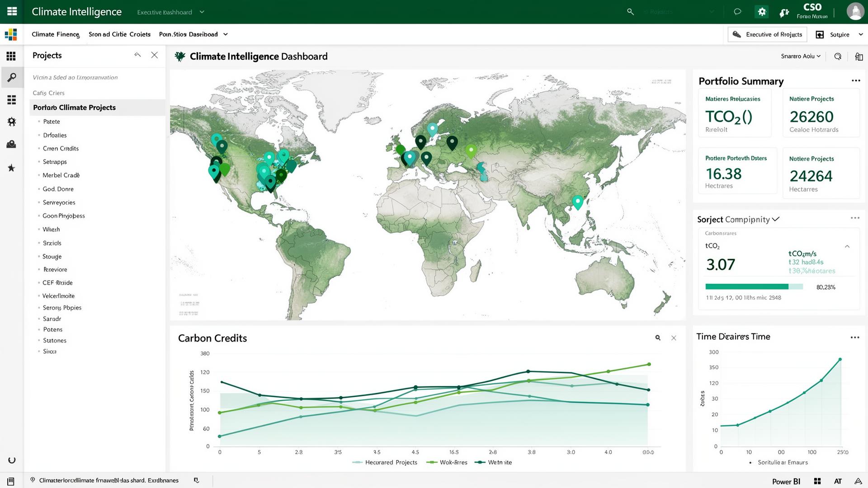The image size is (868, 488).
Task: Open the settings gear in the top header
Action: point(762,12)
